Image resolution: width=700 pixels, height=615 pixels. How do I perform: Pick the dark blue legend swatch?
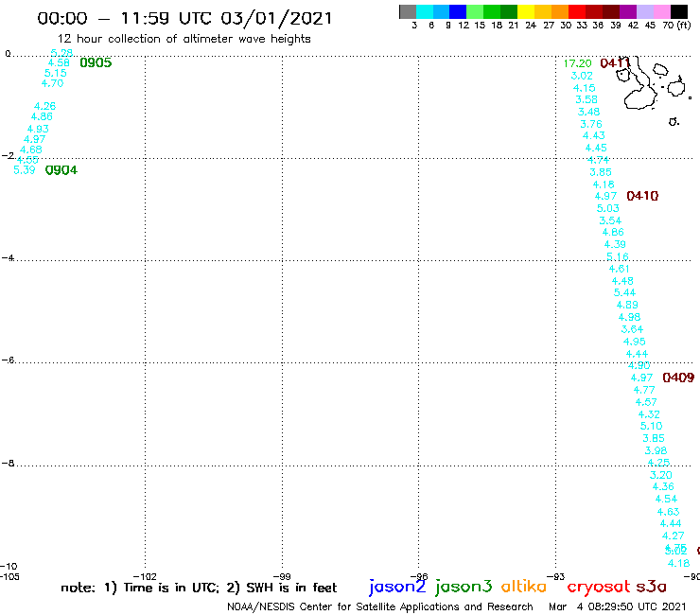(x=458, y=11)
